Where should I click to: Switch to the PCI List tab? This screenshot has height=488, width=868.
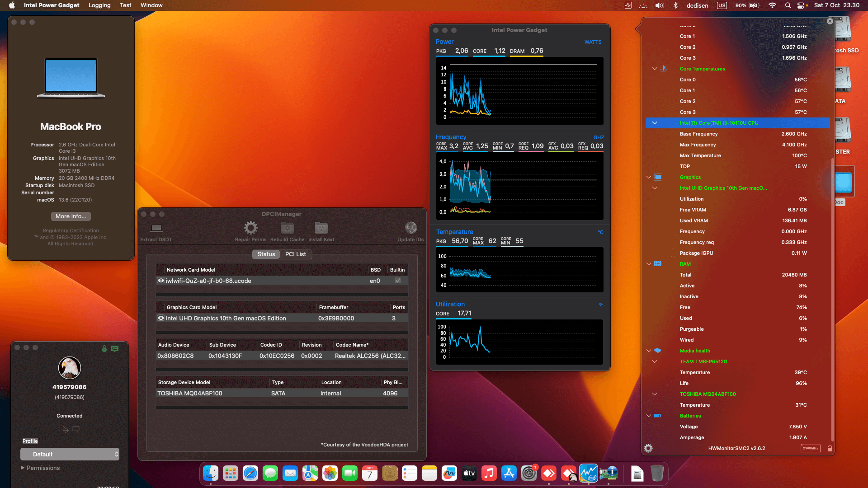(x=295, y=254)
